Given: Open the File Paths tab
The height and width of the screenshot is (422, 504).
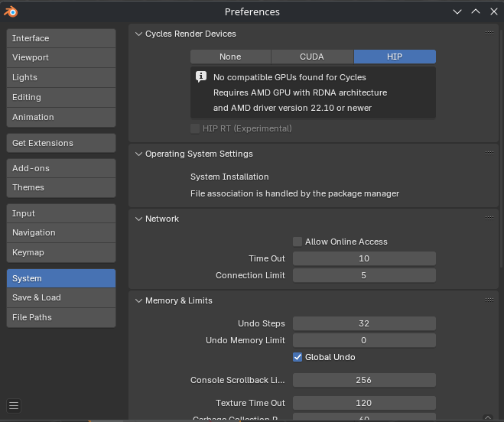Looking at the screenshot, I should point(61,317).
